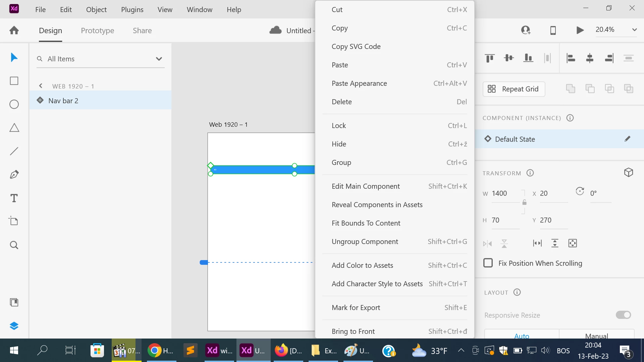Choose Ungroup Component from context menu

[365, 242]
